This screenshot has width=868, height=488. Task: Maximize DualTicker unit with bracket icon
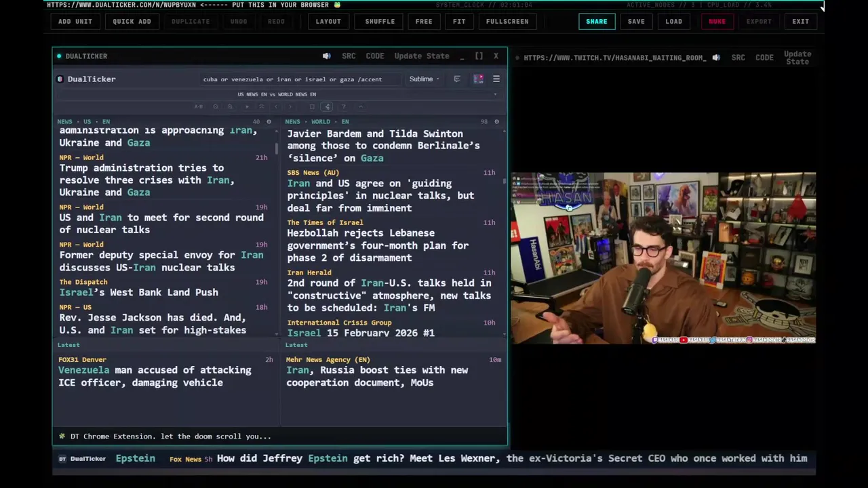[x=479, y=56]
